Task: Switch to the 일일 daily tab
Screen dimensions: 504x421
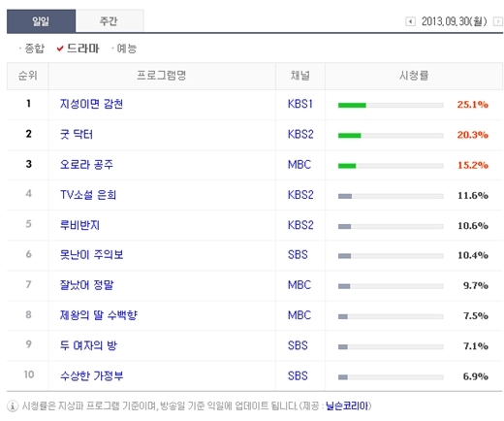Action: pyautogui.click(x=41, y=21)
